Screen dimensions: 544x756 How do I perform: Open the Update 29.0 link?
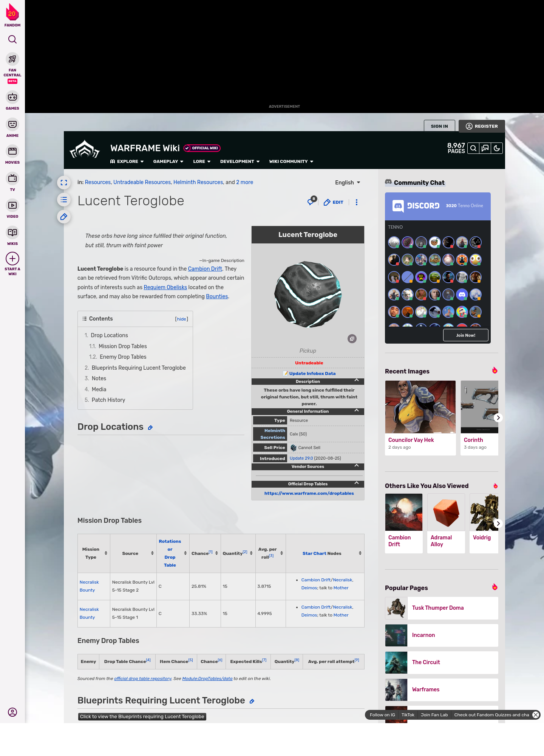(301, 458)
